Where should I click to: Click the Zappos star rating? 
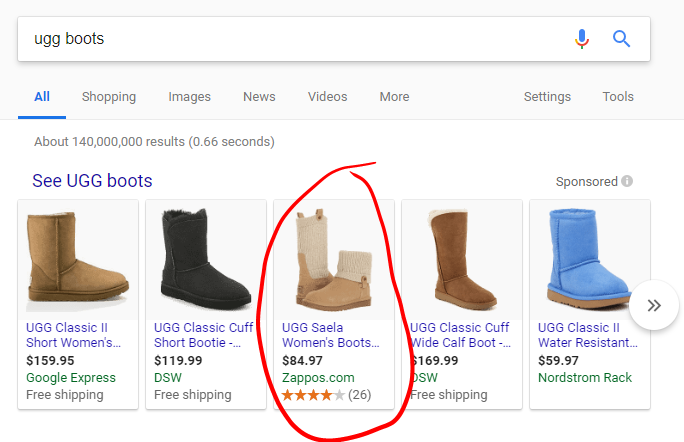314,395
